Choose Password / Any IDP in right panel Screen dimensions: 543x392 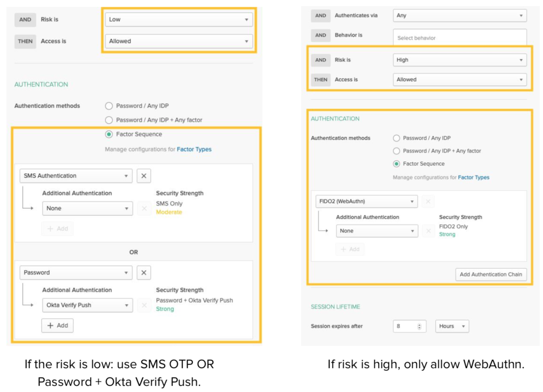pyautogui.click(x=396, y=138)
